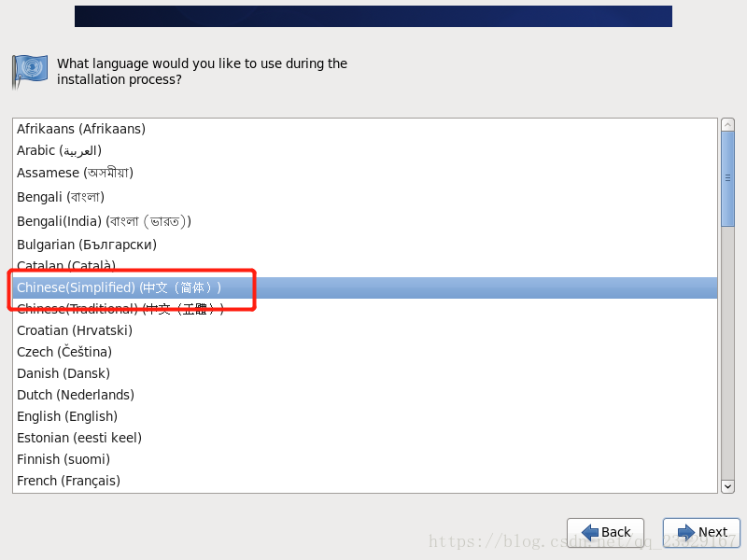Pick Czech (Čeština) from list
Screen dimensions: 747x560
365,352
